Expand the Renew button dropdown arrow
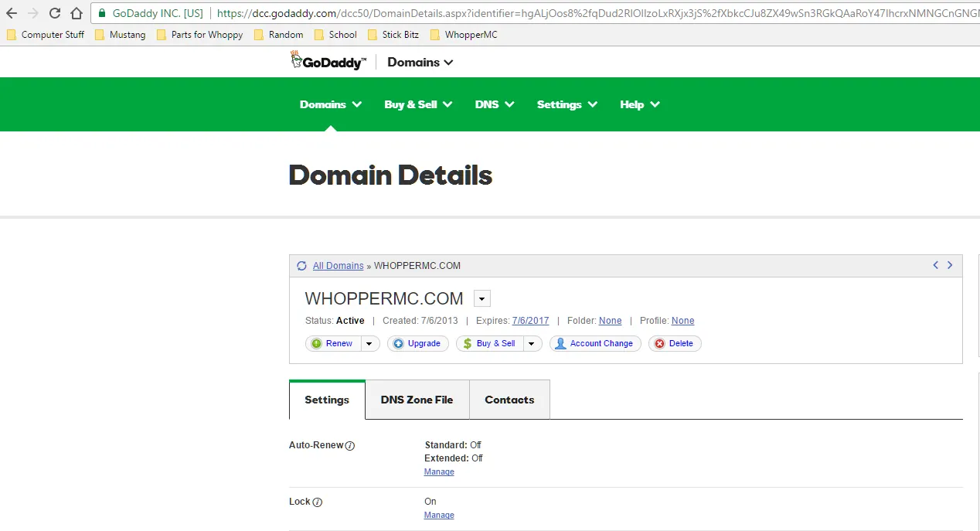The width and height of the screenshot is (980, 531). pos(369,344)
